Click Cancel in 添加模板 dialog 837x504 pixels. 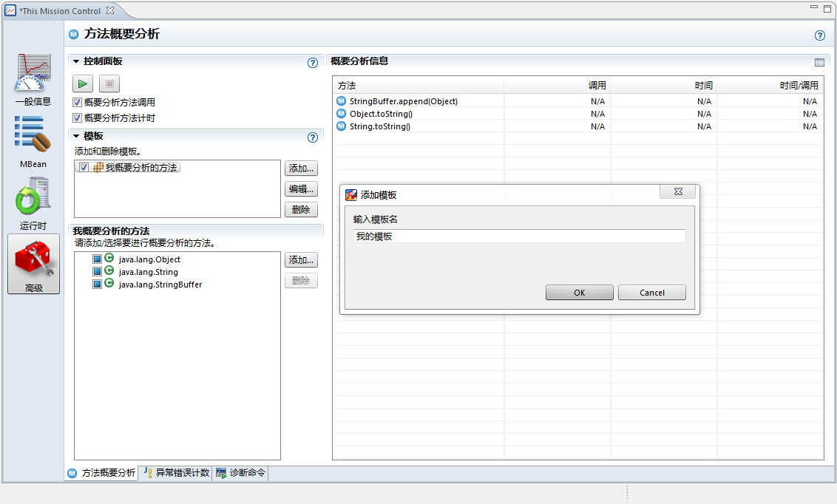[x=651, y=293]
